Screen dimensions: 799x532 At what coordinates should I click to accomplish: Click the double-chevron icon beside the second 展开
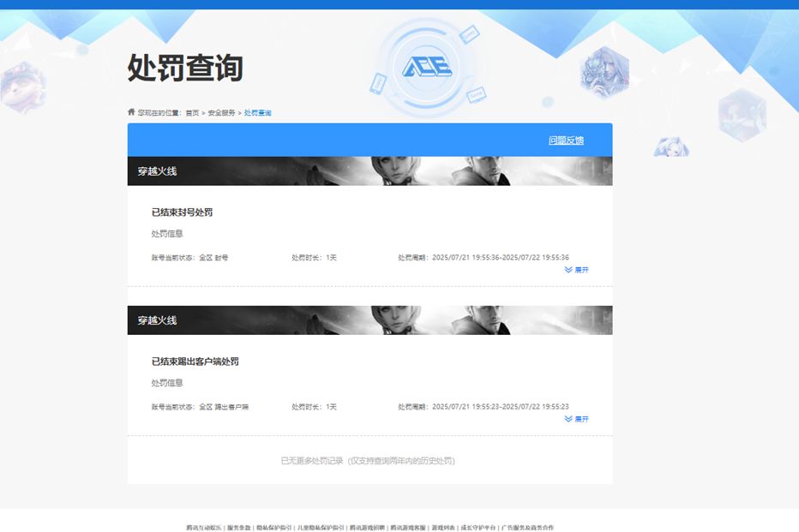(x=568, y=418)
